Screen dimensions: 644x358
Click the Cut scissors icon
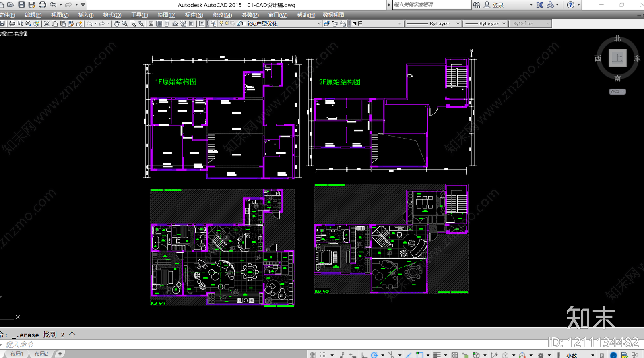tap(47, 24)
